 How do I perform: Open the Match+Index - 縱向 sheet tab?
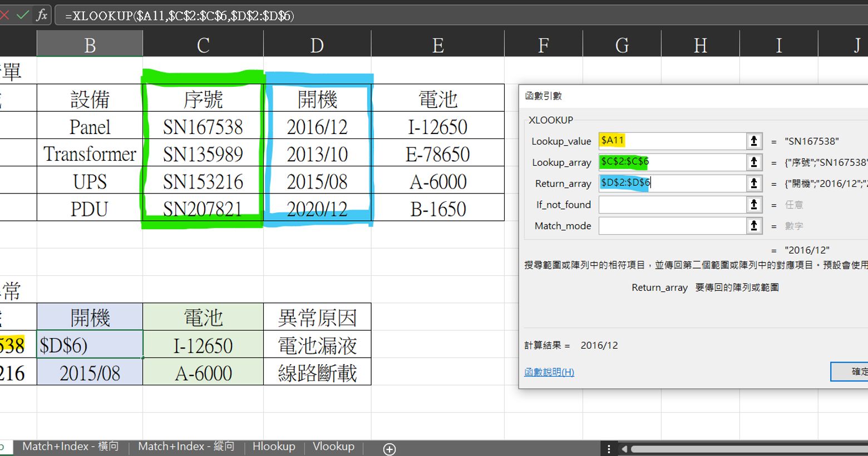click(x=186, y=447)
